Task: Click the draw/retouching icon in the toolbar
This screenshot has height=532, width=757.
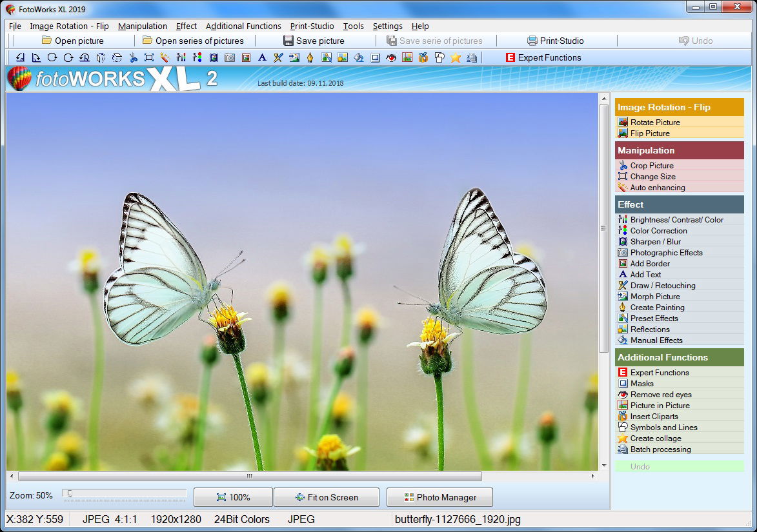Action: pos(278,58)
